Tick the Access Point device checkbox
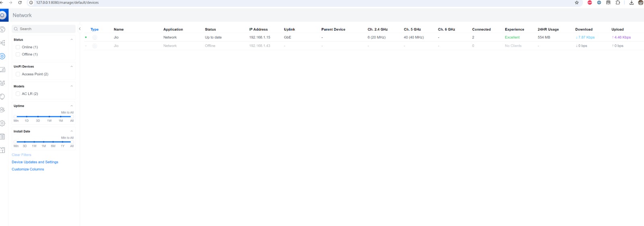The image size is (644, 226). (x=18, y=74)
